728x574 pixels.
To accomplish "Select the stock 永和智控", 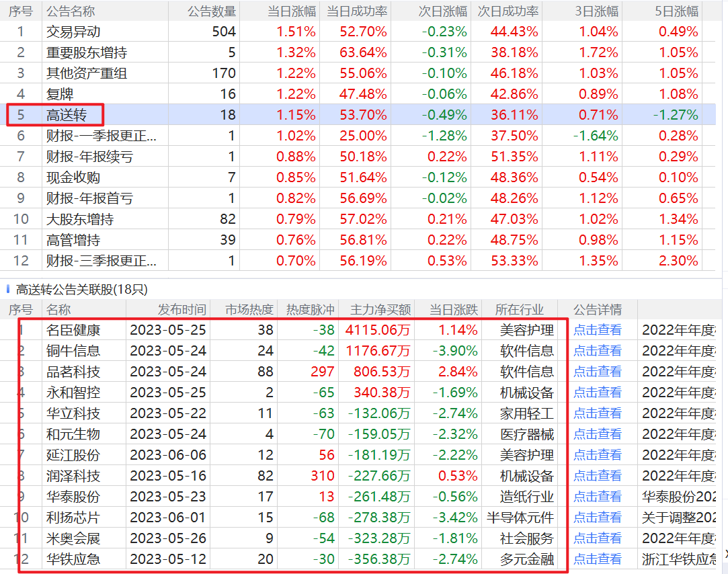I will point(73,393).
